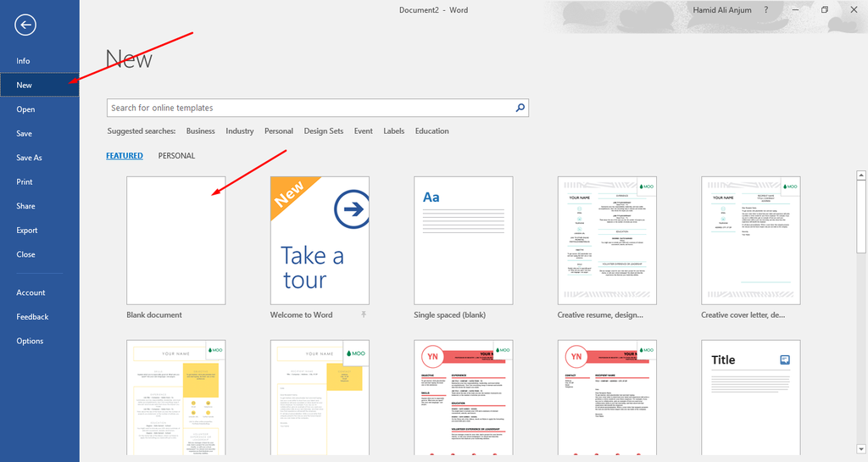This screenshot has height=462, width=868.
Task: Click the Welcome to Word label
Action: pyautogui.click(x=301, y=314)
